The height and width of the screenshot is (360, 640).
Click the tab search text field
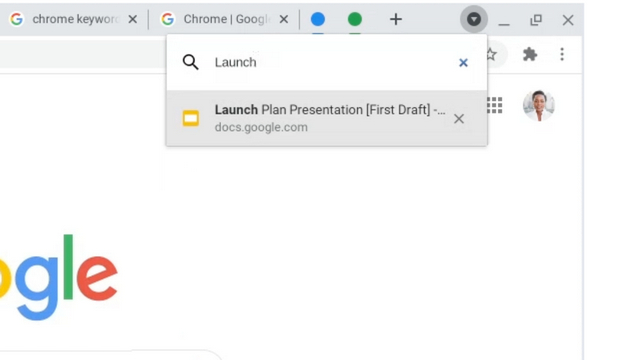coord(333,62)
